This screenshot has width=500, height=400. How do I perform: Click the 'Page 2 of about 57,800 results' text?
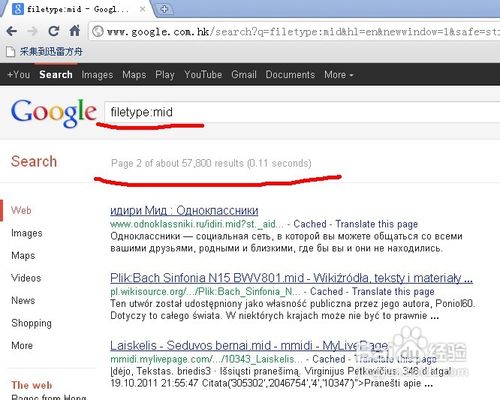click(x=211, y=163)
